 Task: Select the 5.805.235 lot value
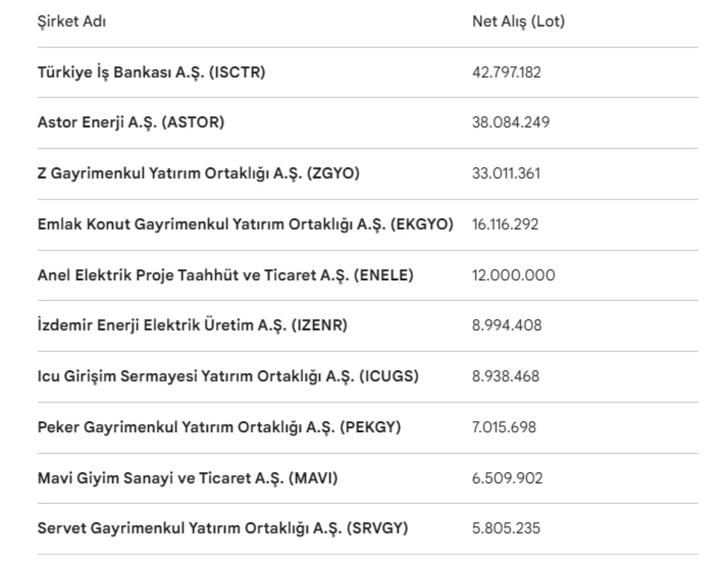506,528
